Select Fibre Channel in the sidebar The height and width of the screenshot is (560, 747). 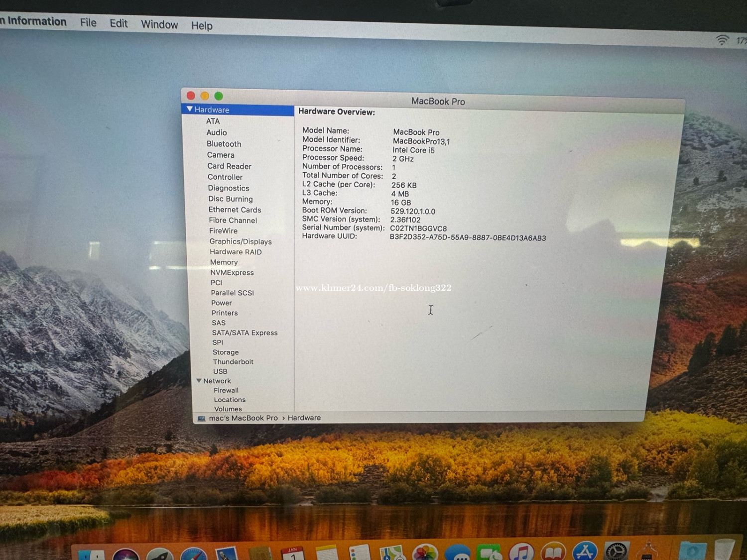coord(233,220)
